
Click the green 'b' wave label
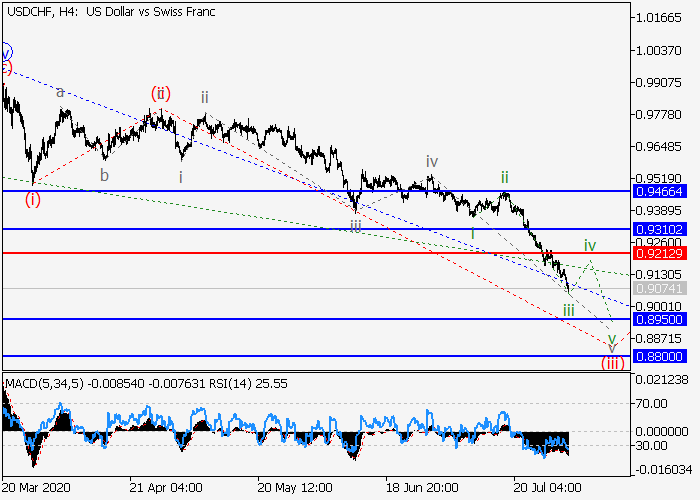104,175
